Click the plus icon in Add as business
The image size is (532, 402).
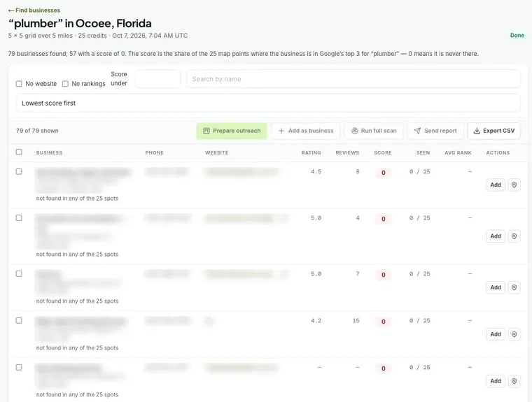[x=281, y=131]
